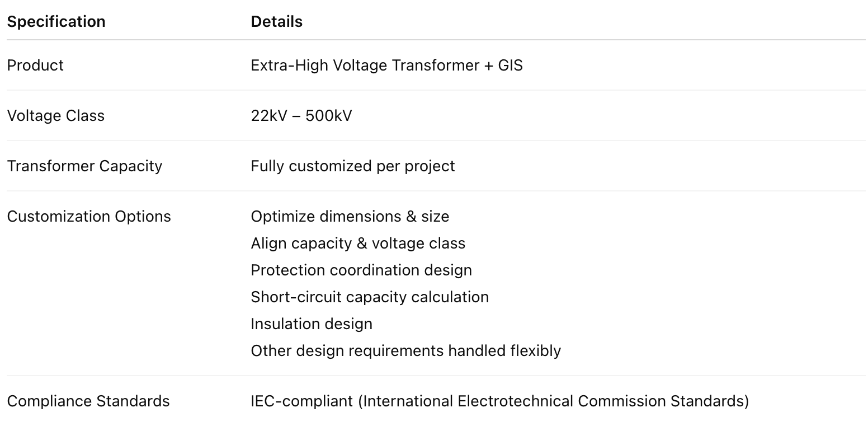Screen dimensions: 868x431
Task: Select the Customization Options row label
Action: click(x=89, y=217)
